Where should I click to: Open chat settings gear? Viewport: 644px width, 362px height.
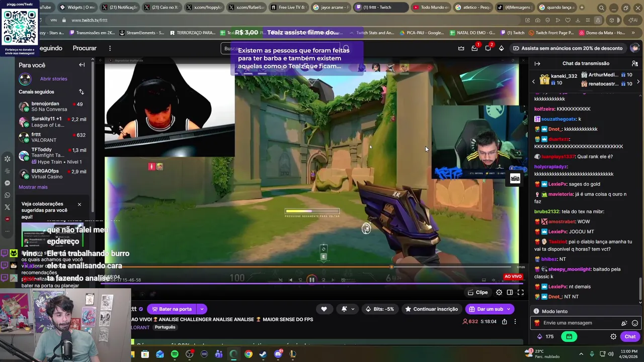pyautogui.click(x=613, y=337)
